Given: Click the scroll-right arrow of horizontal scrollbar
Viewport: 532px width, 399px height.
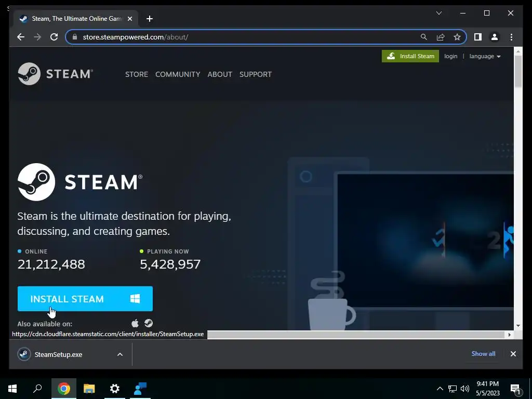Looking at the screenshot, I should (x=509, y=335).
